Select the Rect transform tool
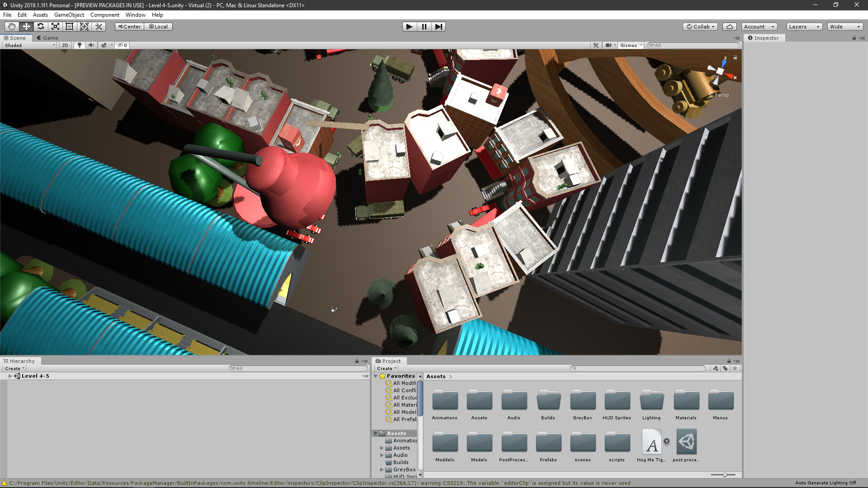 coord(70,27)
